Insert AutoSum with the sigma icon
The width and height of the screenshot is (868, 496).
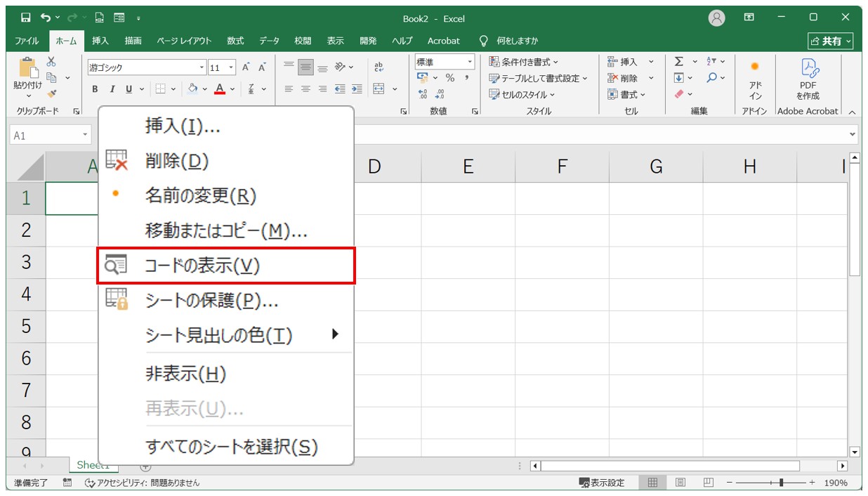(679, 62)
